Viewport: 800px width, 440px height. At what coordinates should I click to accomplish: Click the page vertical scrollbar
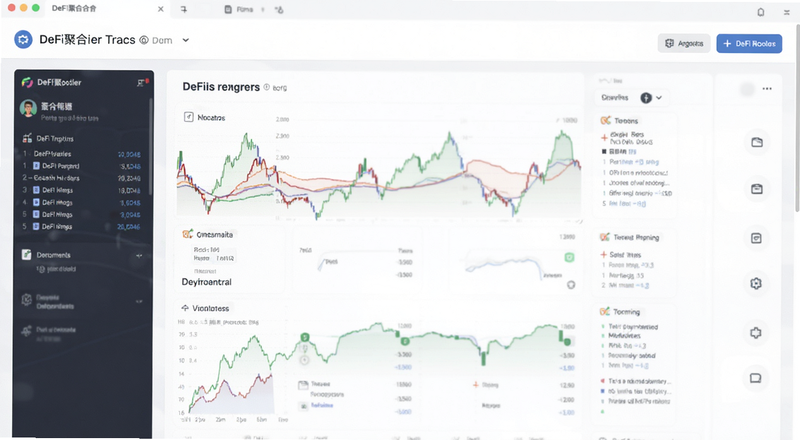coord(797,117)
